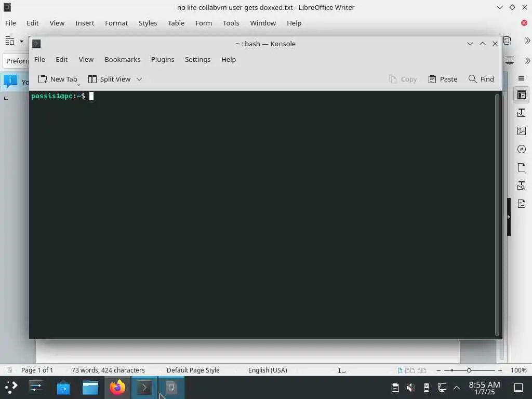This screenshot has height=399, width=532.
Task: Click the Writer zoom slider
Action: pos(469,370)
